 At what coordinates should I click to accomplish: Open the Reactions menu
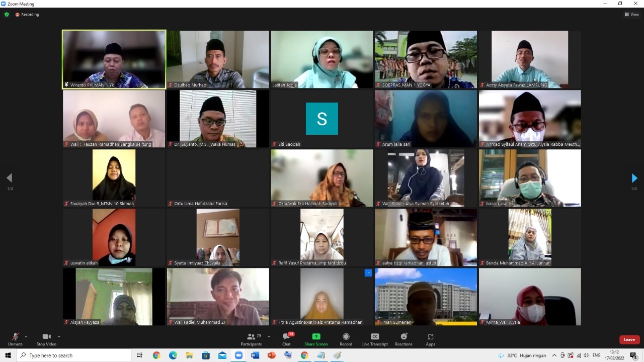point(404,339)
